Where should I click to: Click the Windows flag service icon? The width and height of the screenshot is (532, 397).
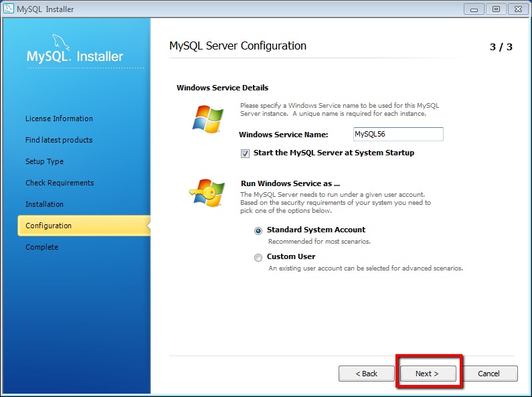coord(208,118)
